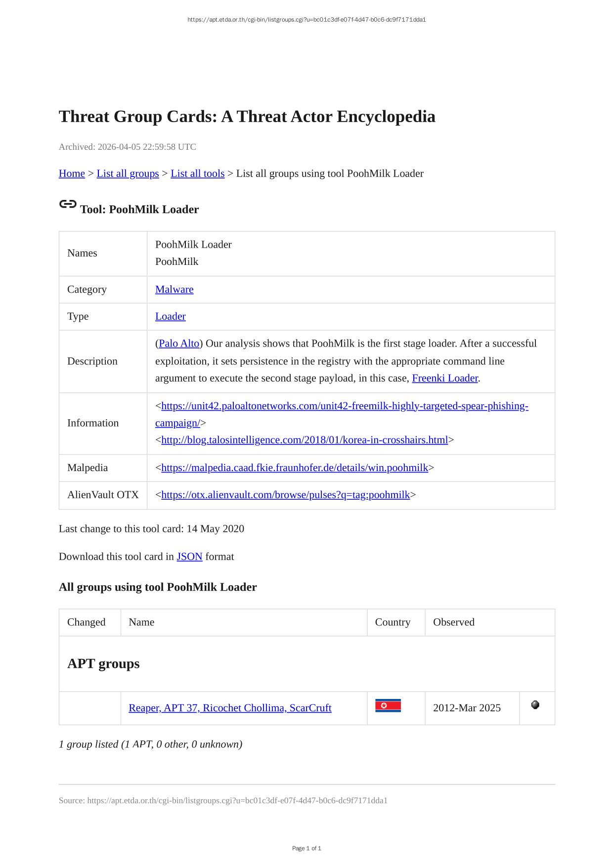This screenshot has height=868, width=614.
Task: Go to List all groups breadcrumb
Action: (x=128, y=174)
